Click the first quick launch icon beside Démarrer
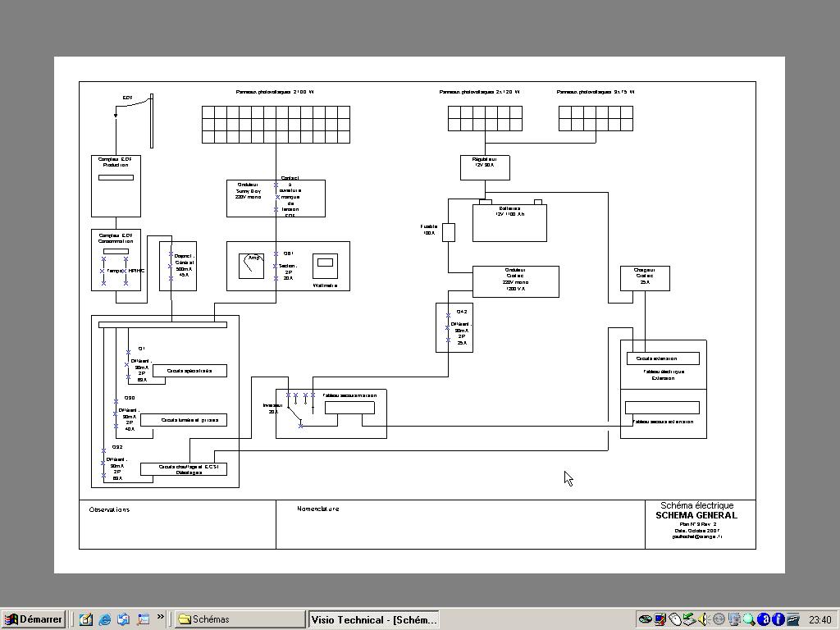 (85, 619)
